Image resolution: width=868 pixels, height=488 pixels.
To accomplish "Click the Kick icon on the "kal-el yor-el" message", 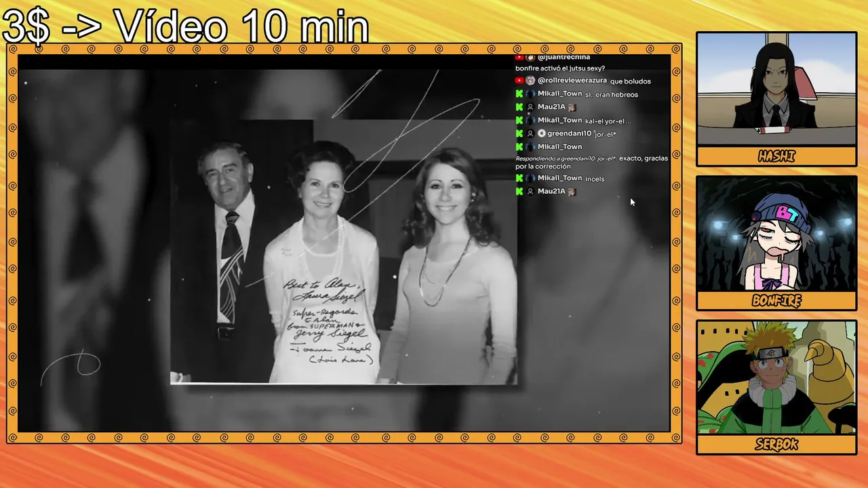I will click(x=519, y=121).
